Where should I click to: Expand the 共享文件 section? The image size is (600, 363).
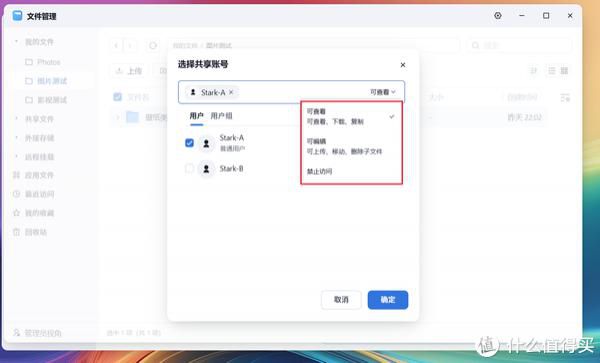click(x=16, y=119)
